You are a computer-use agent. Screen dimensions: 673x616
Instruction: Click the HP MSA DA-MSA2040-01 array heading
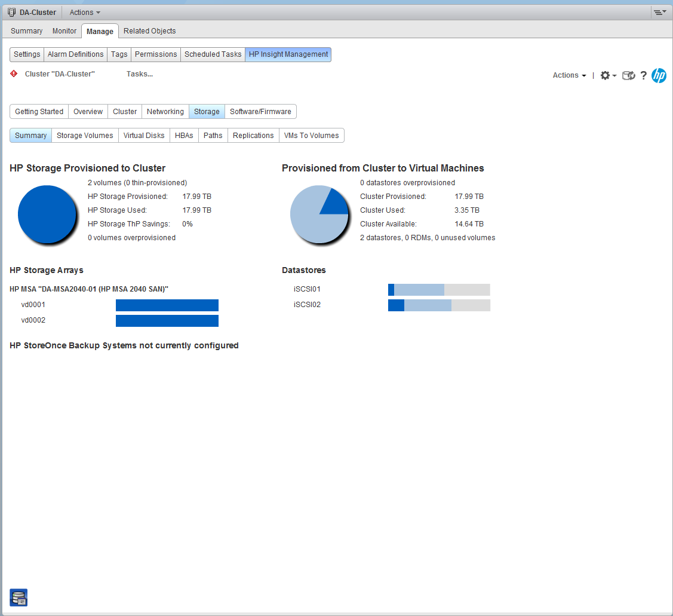point(89,289)
